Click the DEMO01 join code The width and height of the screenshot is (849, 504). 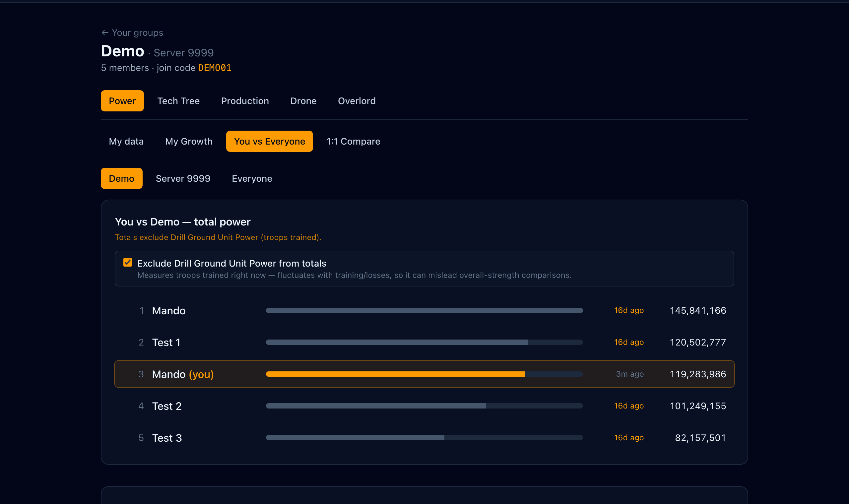[215, 68]
